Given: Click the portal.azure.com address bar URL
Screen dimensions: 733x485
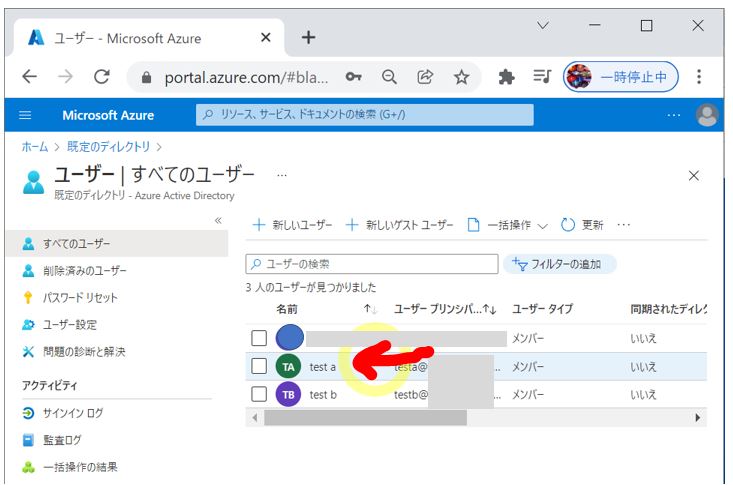Looking at the screenshot, I should 246,77.
